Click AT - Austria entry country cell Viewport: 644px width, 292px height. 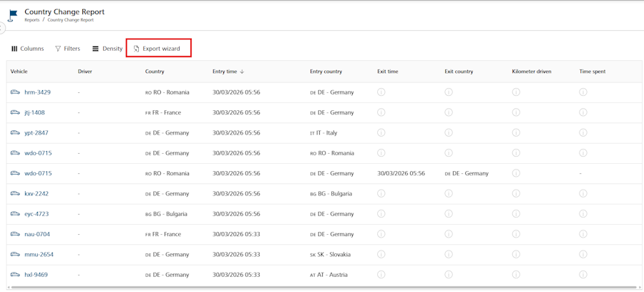[x=328, y=274]
